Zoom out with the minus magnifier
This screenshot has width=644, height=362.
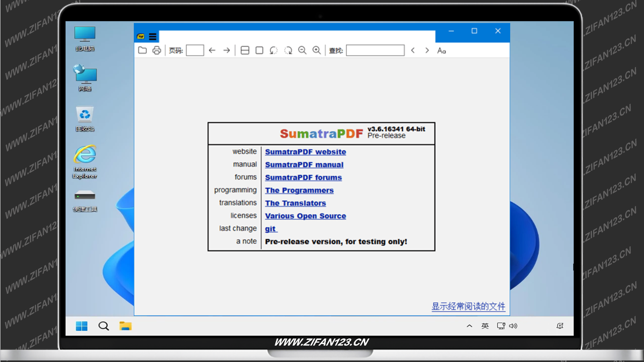pos(302,50)
